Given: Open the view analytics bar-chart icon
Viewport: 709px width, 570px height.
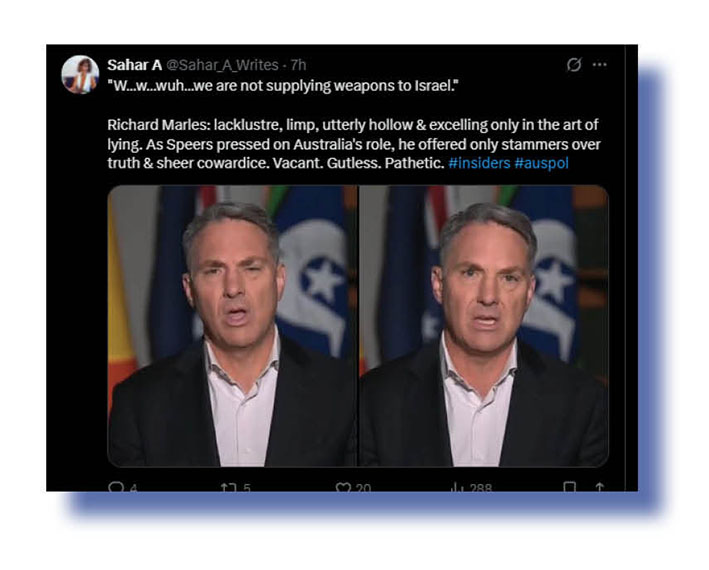Looking at the screenshot, I should coord(456,487).
